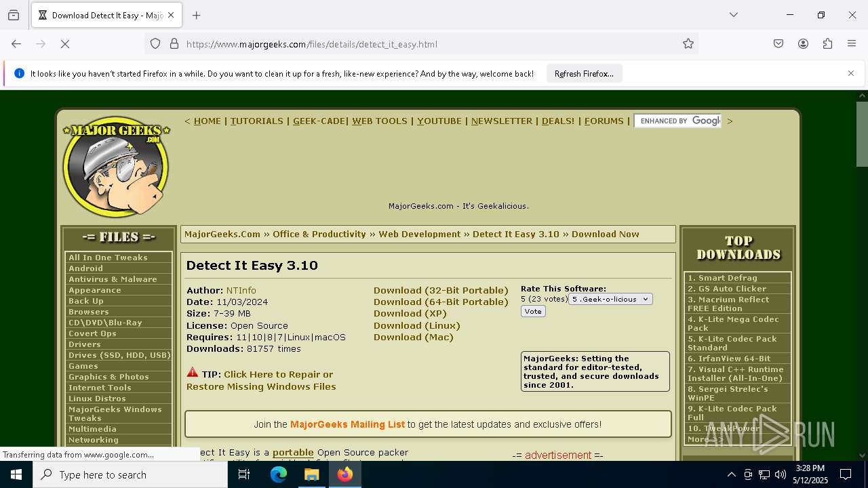
Task: Open the Windows notification center
Action: pyautogui.click(x=846, y=474)
